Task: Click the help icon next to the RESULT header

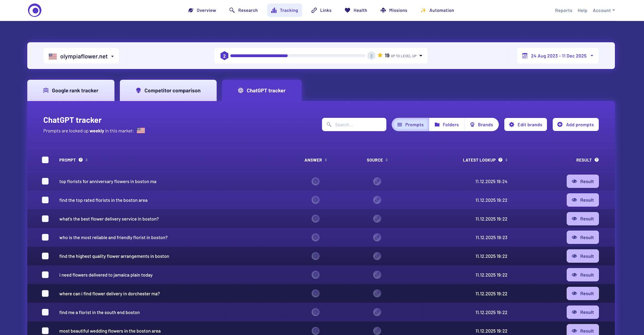Action: tap(596, 160)
